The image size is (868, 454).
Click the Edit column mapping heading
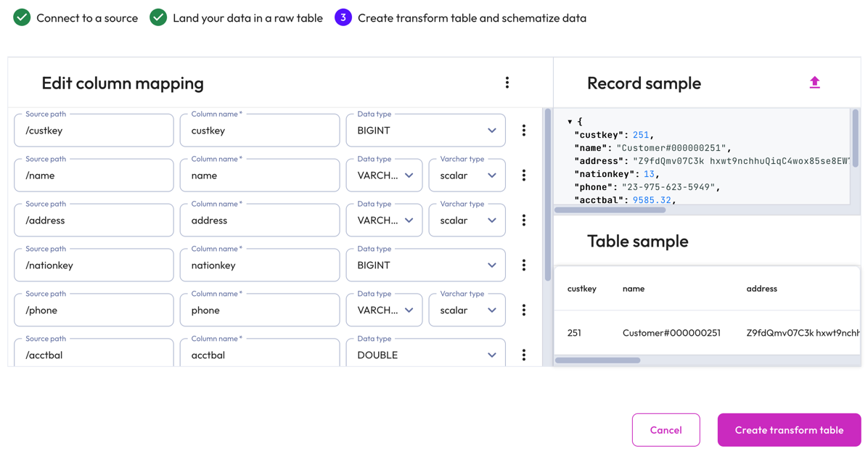pyautogui.click(x=123, y=83)
